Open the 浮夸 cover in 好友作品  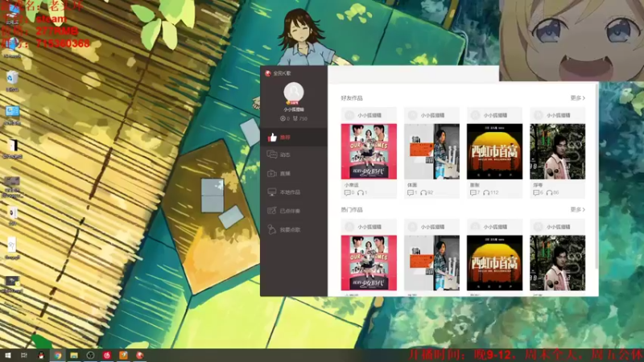(x=557, y=151)
